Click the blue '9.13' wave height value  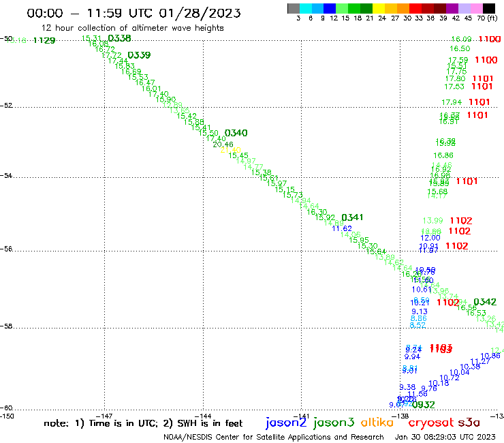pyautogui.click(x=420, y=311)
